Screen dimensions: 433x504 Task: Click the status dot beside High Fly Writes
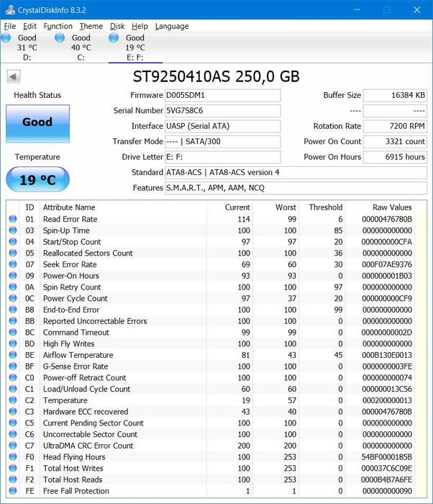pos(13,343)
